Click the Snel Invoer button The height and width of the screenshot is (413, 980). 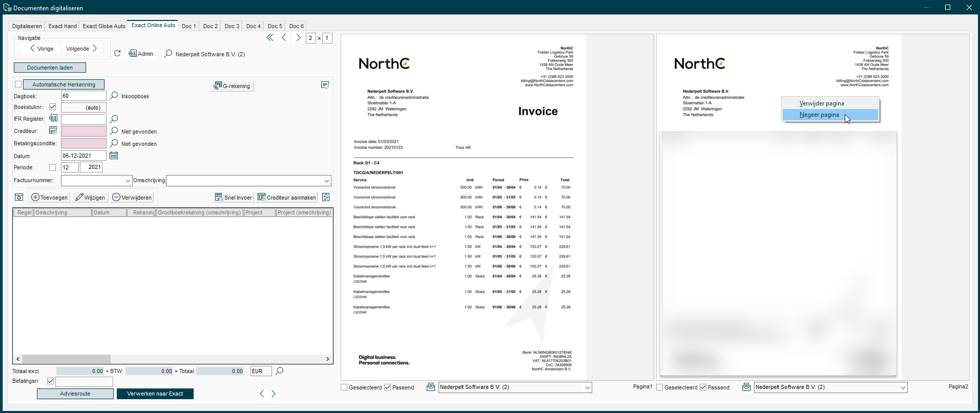[x=234, y=197]
